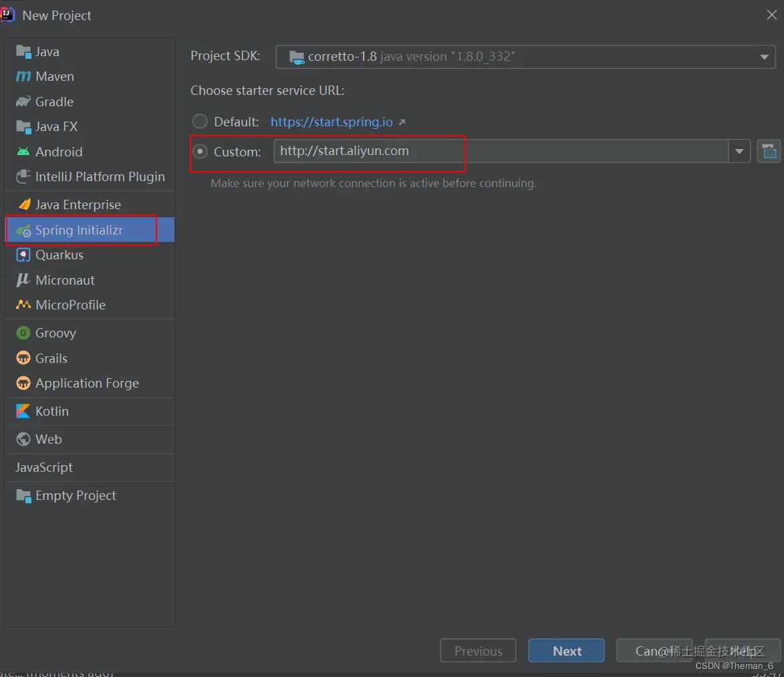Screen dimensions: 784x677
Task: Click into the Custom URL input field
Action: pos(501,151)
